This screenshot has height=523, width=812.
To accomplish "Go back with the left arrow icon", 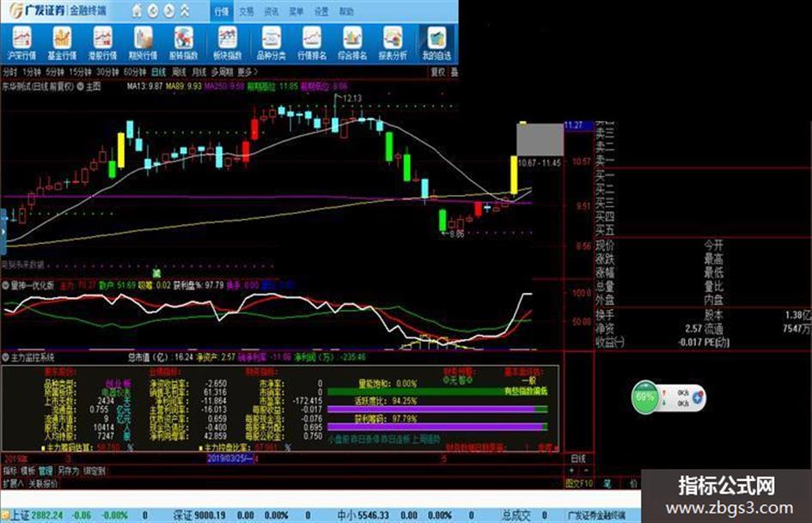I will click(x=153, y=10).
